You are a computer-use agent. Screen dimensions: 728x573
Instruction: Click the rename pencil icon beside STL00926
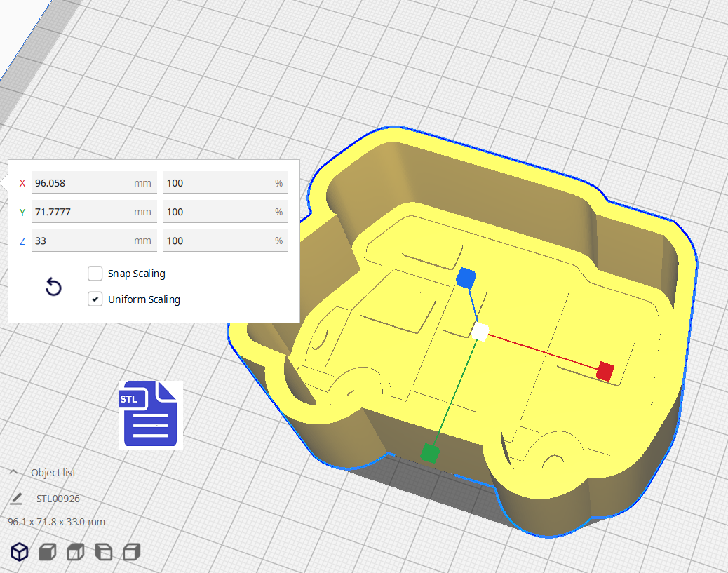(x=15, y=499)
